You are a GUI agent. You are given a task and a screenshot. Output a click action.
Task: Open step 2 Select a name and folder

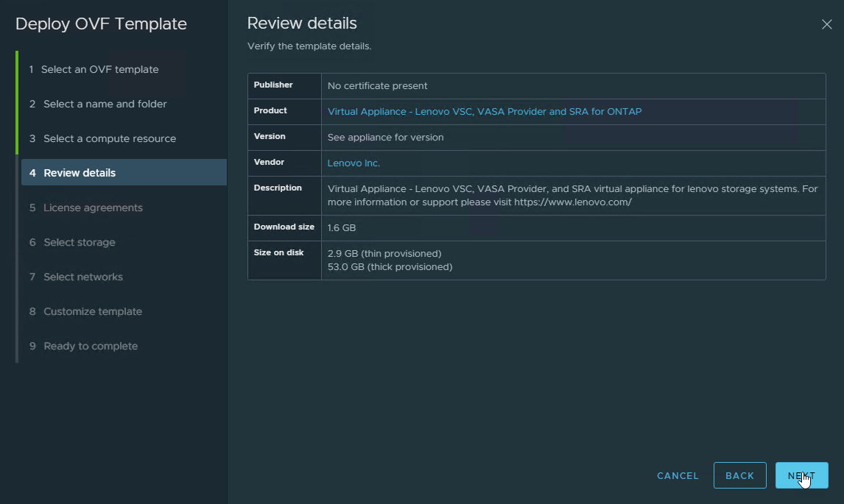[105, 104]
